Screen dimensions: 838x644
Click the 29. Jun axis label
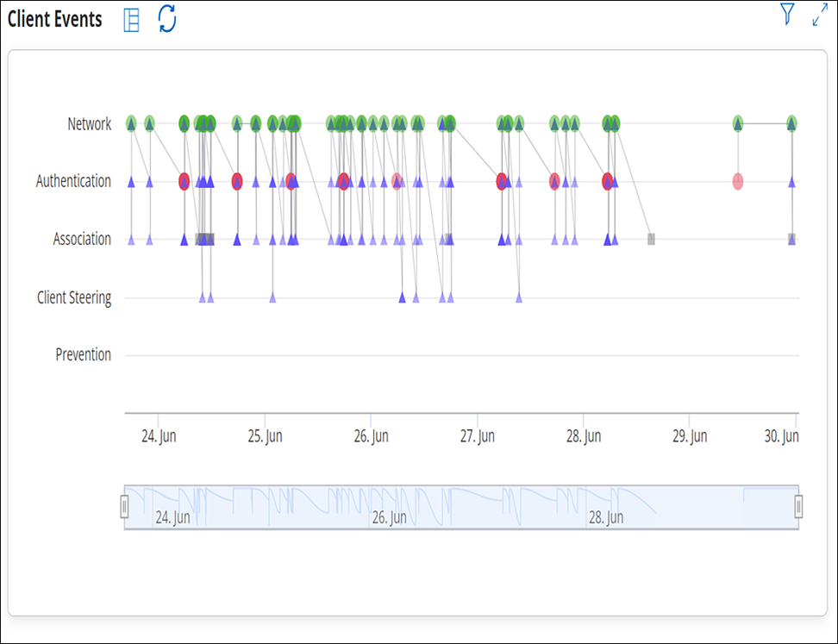pyautogui.click(x=690, y=436)
